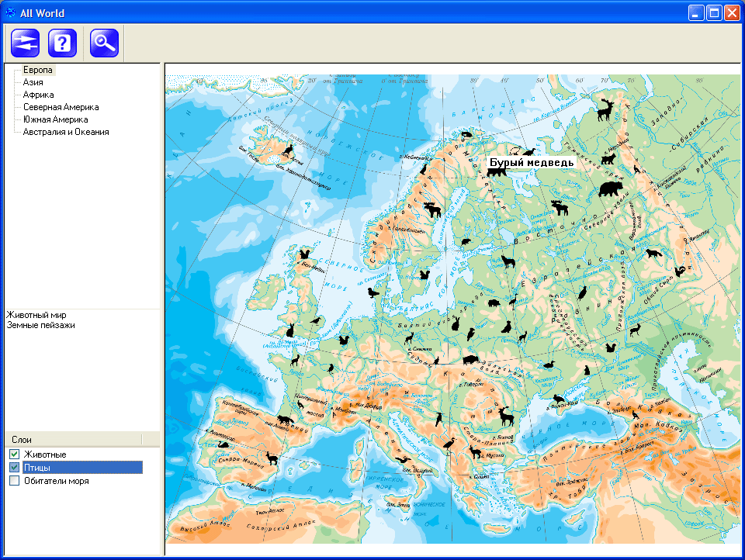
Task: Click the heron icon on the Balkans
Action: click(x=449, y=444)
